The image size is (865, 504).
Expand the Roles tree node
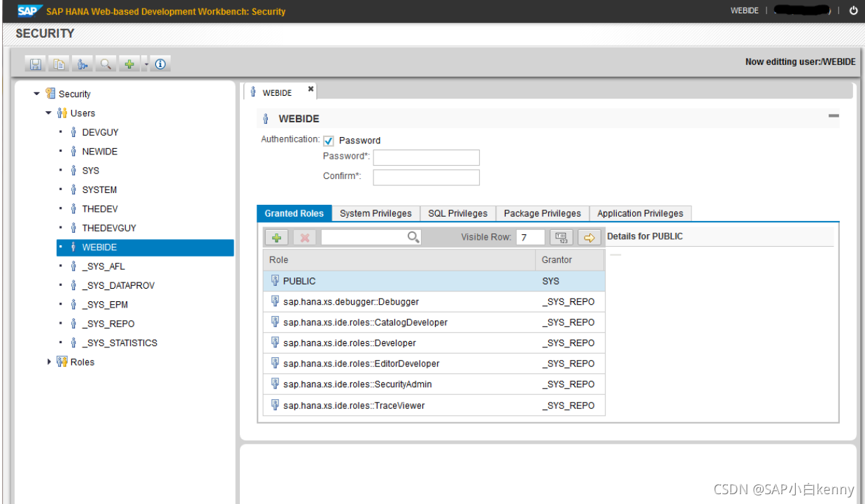[49, 362]
